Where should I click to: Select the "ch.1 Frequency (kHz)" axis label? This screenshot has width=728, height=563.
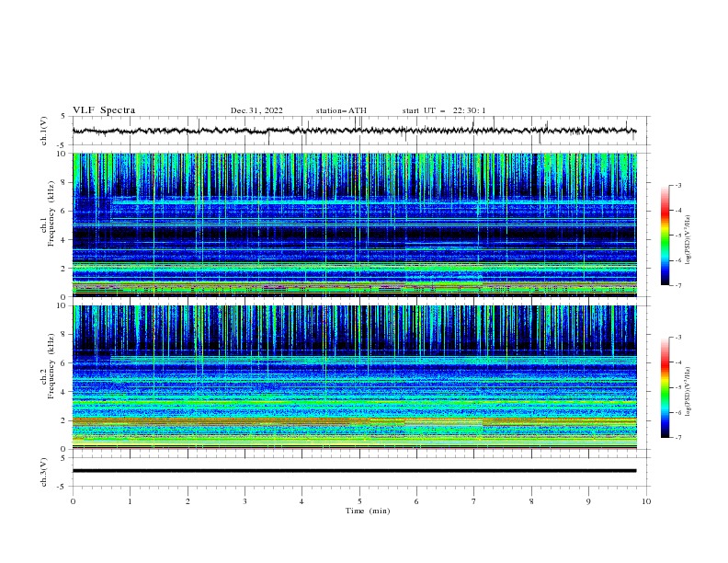pos(47,213)
